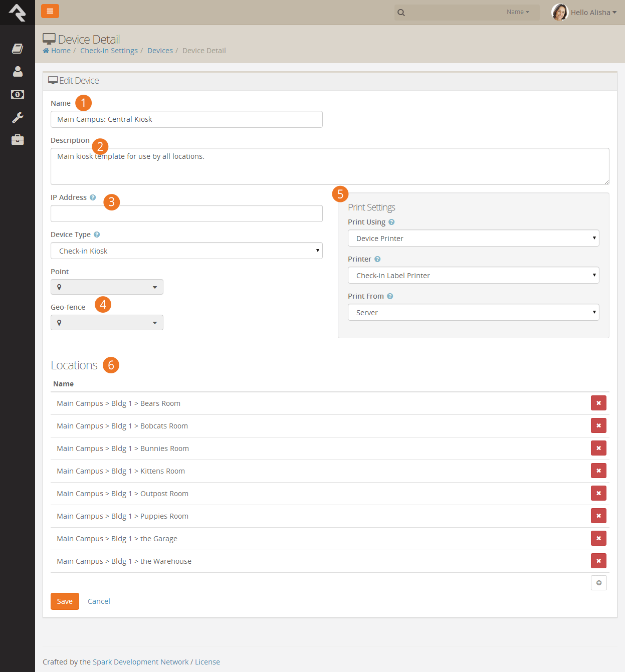Open the book icon in sidebar

point(18,49)
